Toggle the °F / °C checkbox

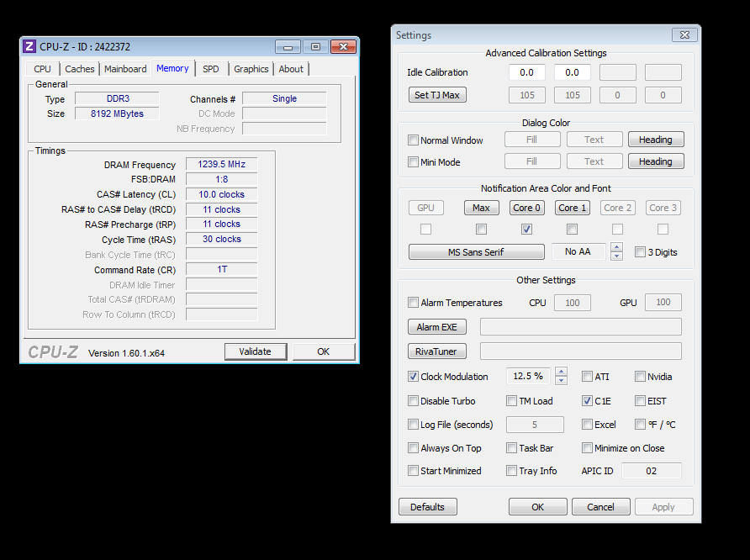tap(640, 424)
